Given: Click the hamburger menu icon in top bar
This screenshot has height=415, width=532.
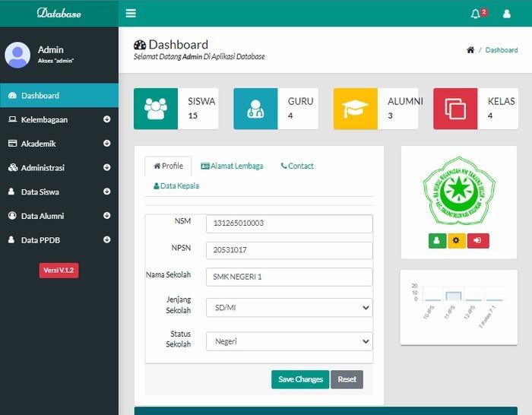Looking at the screenshot, I should 131,13.
